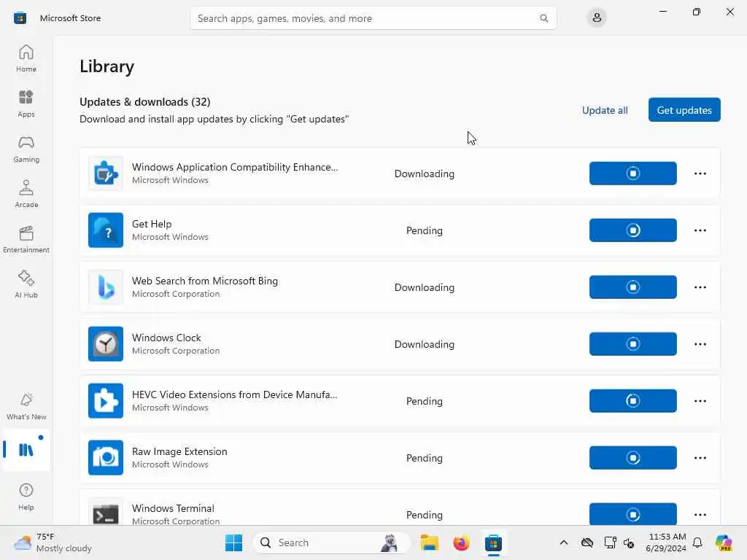
Task: Open the Get Help app title
Action: pyautogui.click(x=152, y=224)
